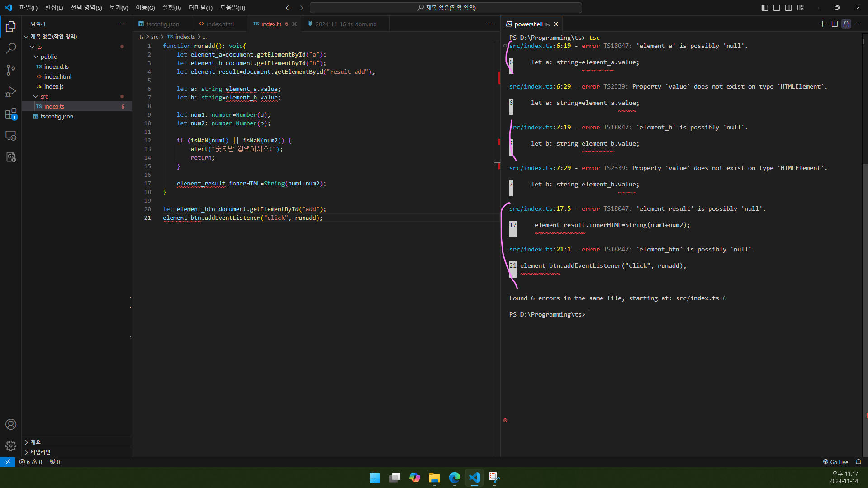Image resolution: width=868 pixels, height=488 pixels.
Task: Toggle the terminal editor group lock
Action: click(x=846, y=24)
